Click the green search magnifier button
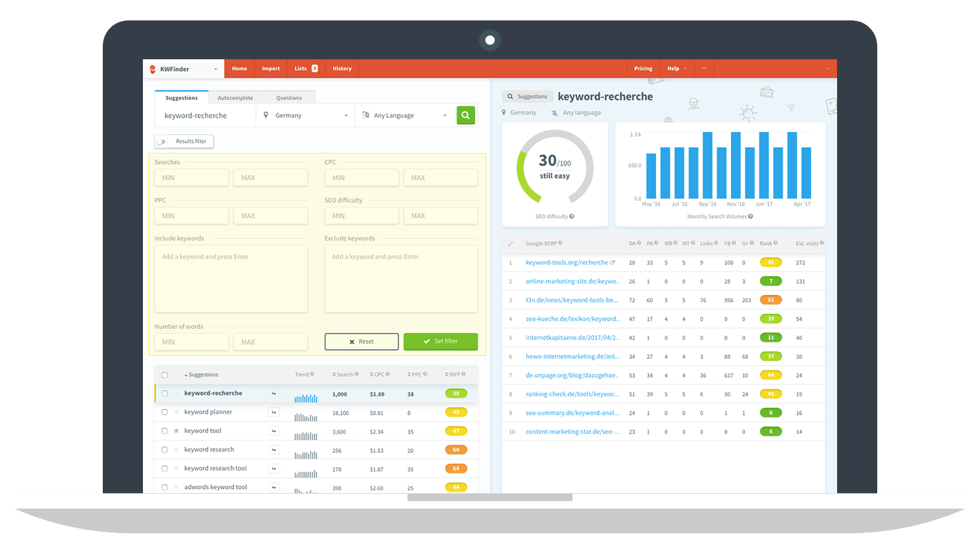 465,115
